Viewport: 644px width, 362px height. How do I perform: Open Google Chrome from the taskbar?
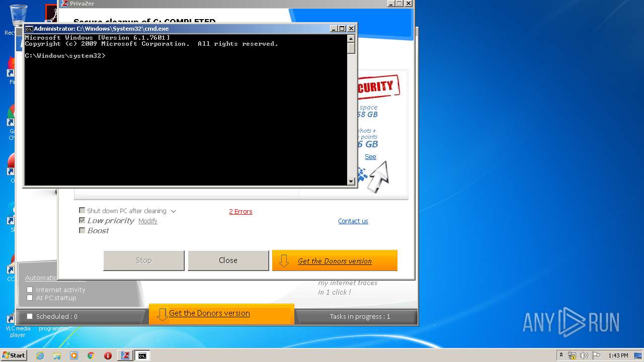coord(91,355)
